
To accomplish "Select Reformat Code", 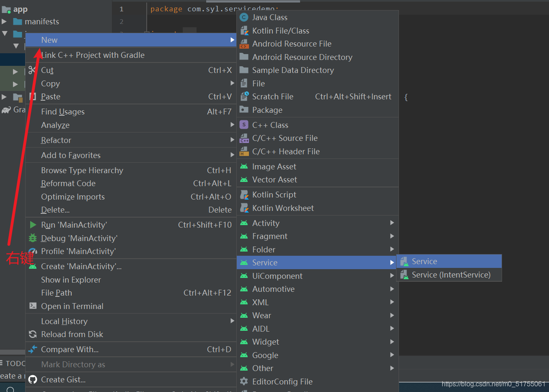I will click(131, 183).
